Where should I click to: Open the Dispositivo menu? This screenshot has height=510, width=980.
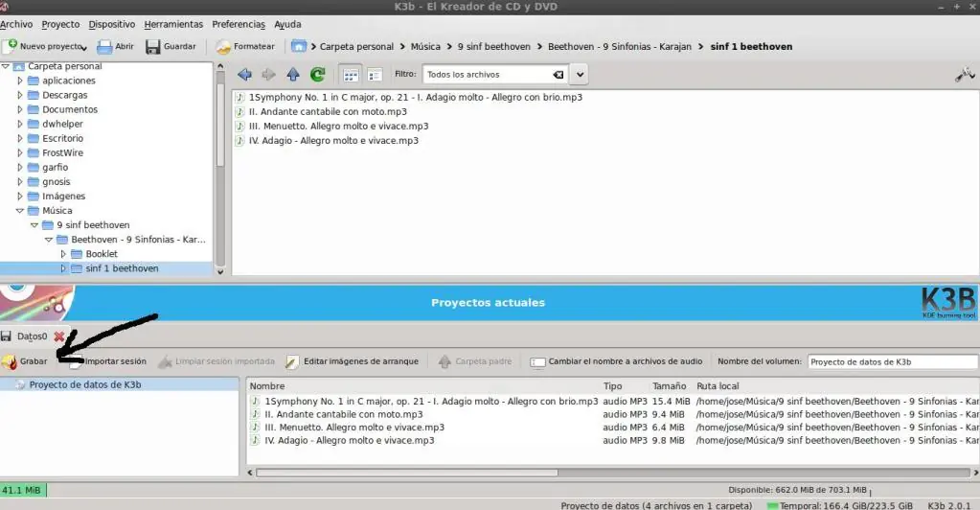pyautogui.click(x=112, y=24)
